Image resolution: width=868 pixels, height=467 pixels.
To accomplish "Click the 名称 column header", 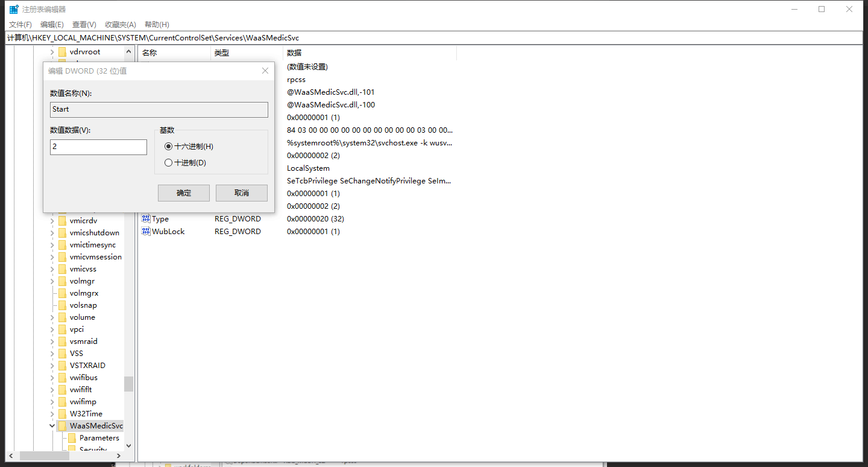I will point(174,53).
